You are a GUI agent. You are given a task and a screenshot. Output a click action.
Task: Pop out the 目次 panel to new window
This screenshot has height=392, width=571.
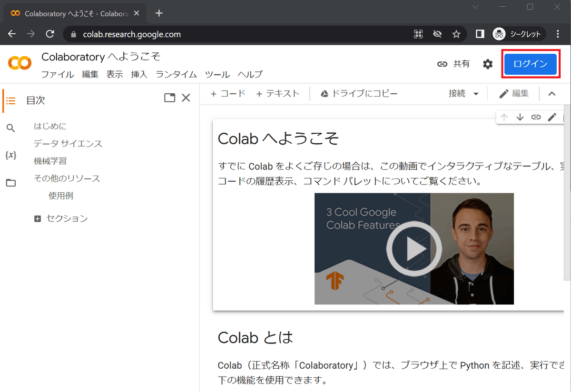click(169, 98)
